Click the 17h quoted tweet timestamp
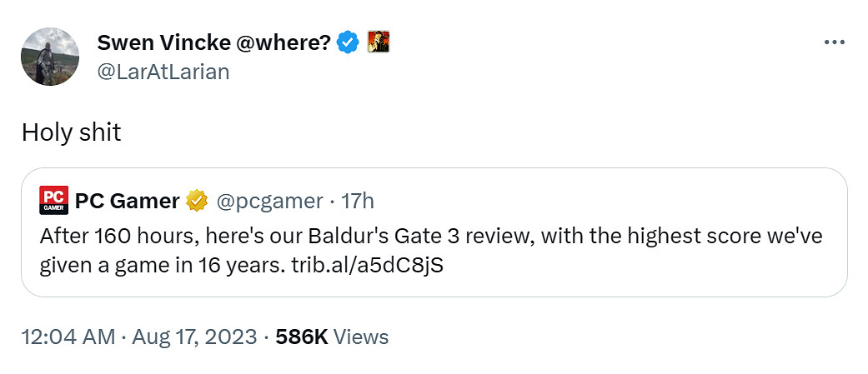This screenshot has height=374, width=868. point(359,201)
